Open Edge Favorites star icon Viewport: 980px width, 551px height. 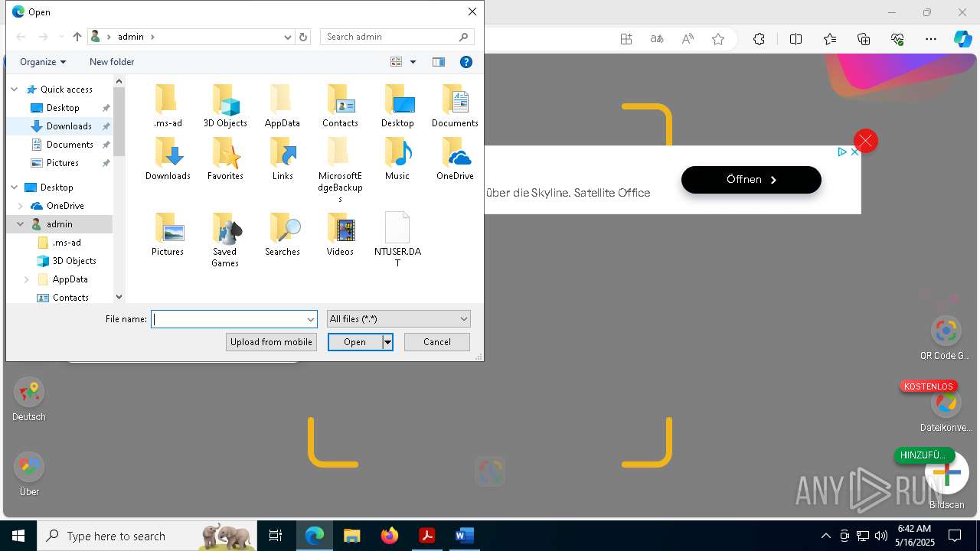[x=830, y=39]
